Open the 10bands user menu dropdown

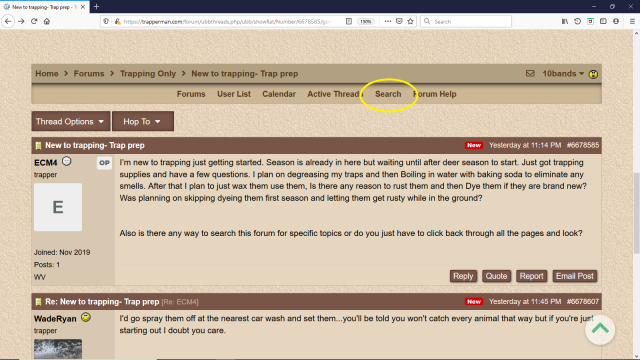[x=563, y=73]
